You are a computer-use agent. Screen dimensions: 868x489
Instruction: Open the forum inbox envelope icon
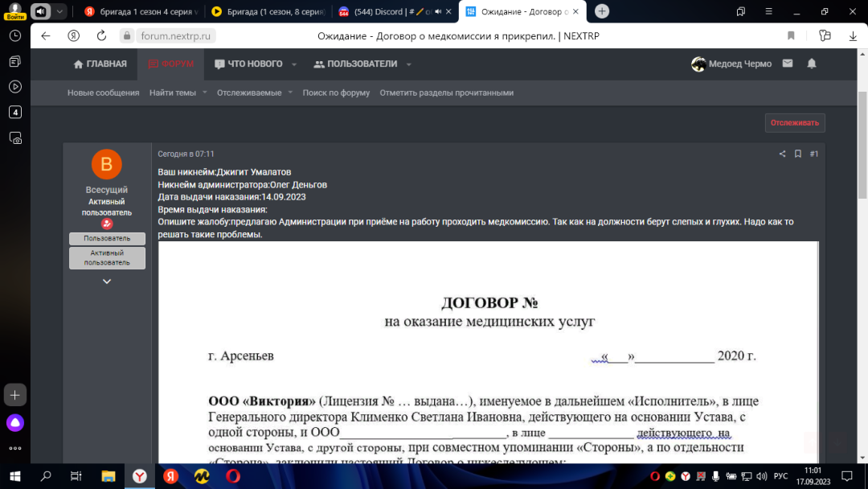click(x=788, y=64)
